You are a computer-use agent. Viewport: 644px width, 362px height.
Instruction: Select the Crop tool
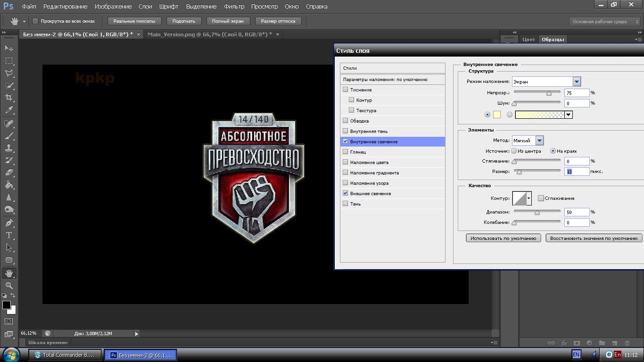coord(9,98)
